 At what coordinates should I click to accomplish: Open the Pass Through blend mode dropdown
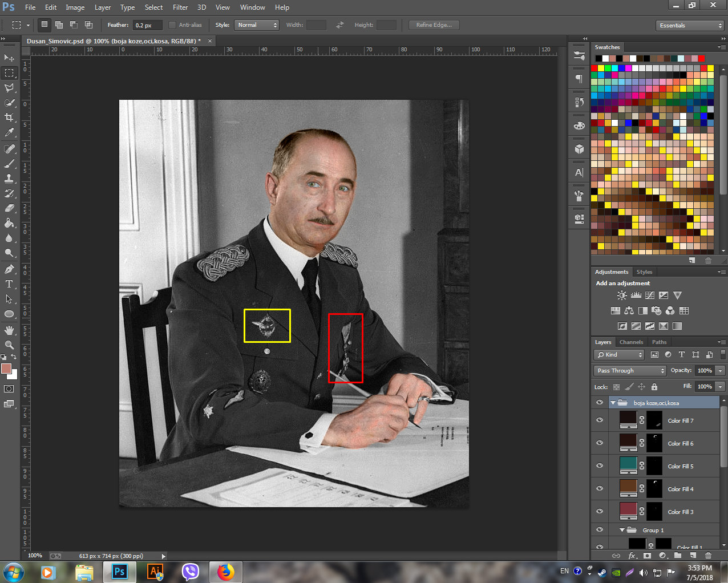coord(630,371)
